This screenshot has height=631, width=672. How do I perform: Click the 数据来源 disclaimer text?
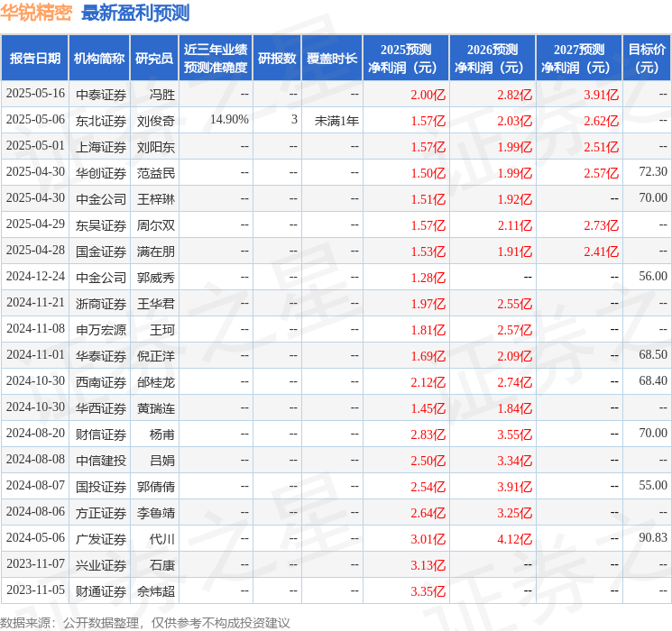tap(145, 622)
